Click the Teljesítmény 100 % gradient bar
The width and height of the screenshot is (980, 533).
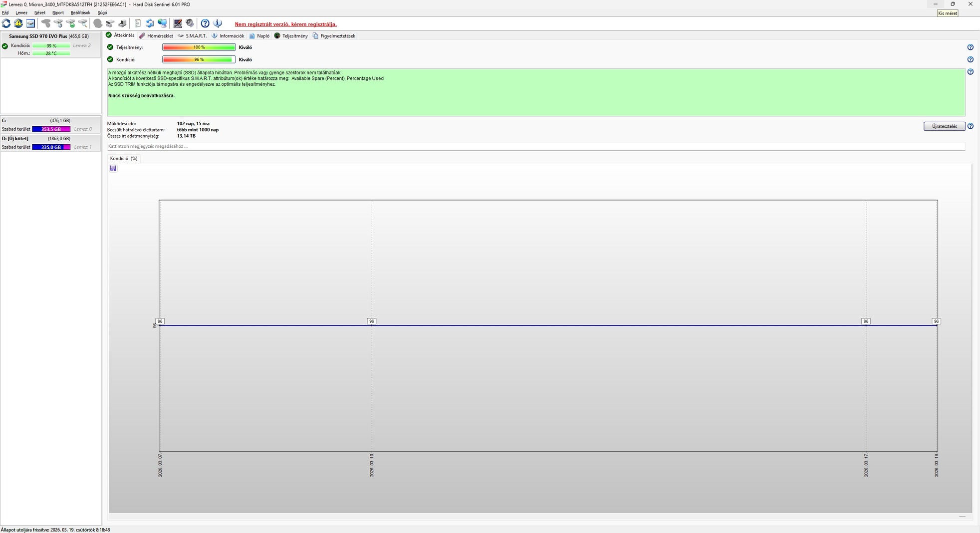coord(199,47)
